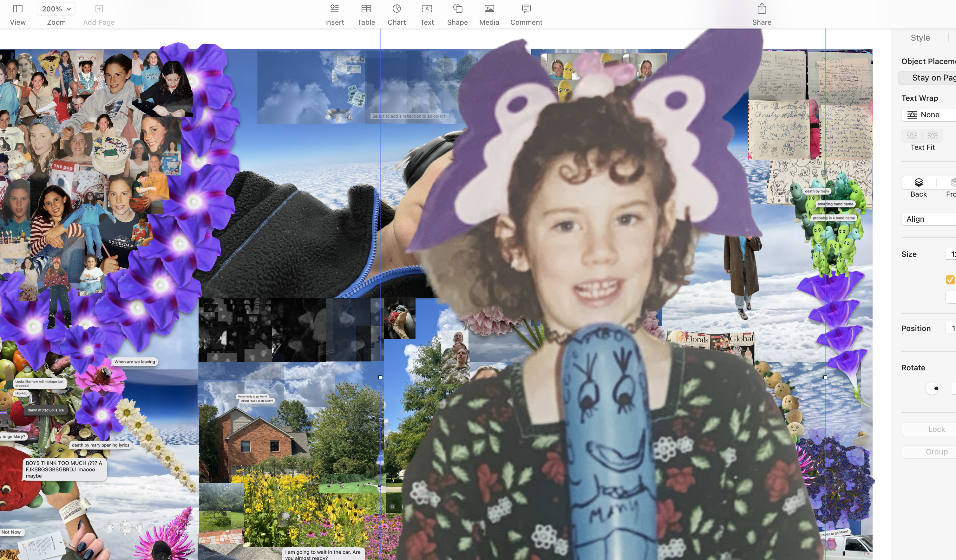Select the 'probably is a band name' bubble
The image size is (956, 560).
[x=834, y=218]
